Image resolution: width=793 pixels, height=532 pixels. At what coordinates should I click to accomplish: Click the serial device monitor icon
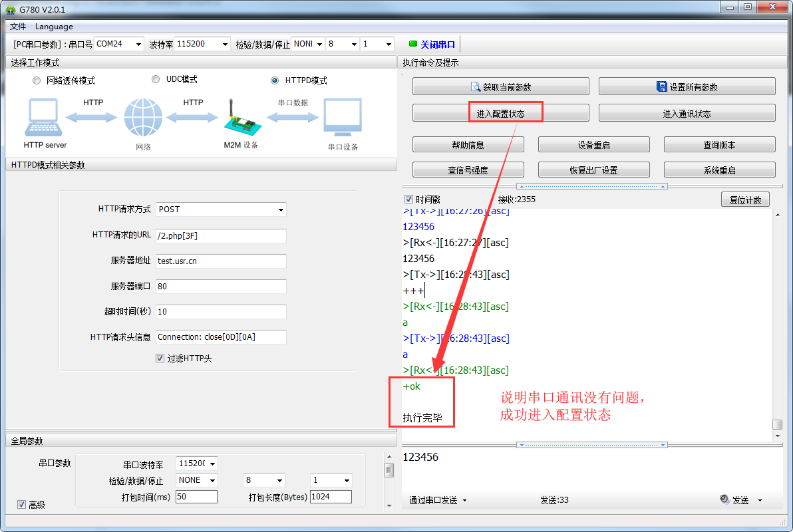(343, 118)
